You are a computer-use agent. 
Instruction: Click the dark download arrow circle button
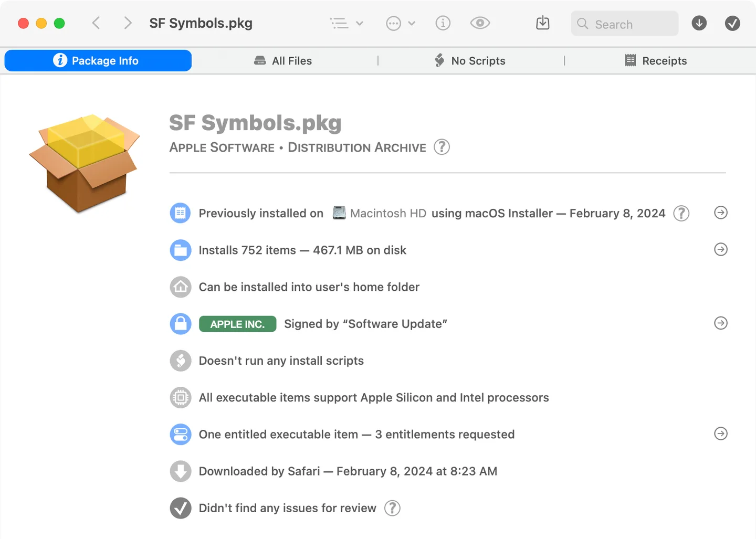click(x=699, y=23)
